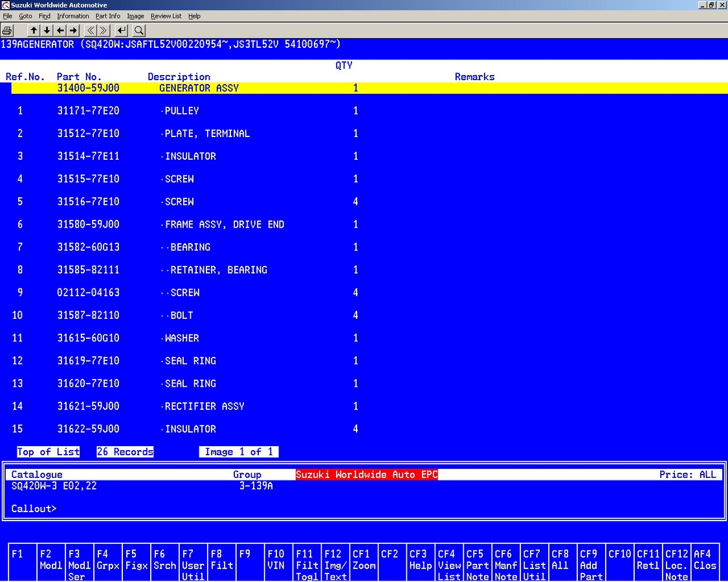This screenshot has width=728, height=582.
Task: Click the CF4 View List button
Action: pos(449,562)
